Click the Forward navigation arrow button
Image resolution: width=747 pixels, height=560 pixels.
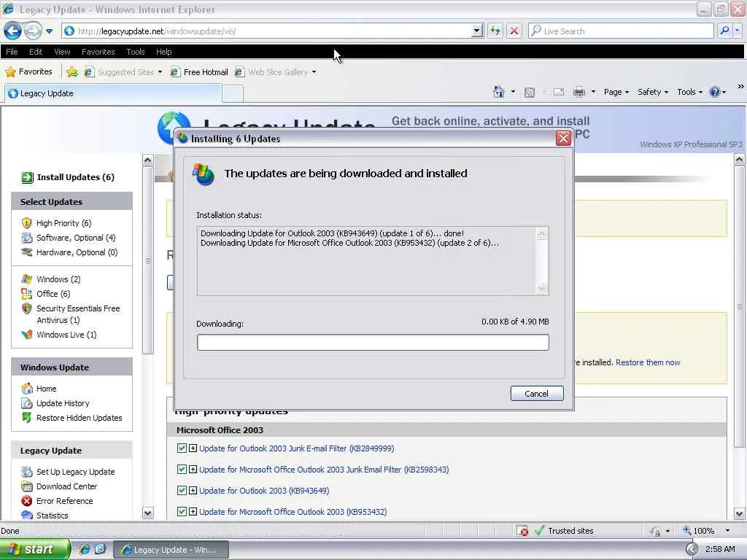[x=33, y=31]
